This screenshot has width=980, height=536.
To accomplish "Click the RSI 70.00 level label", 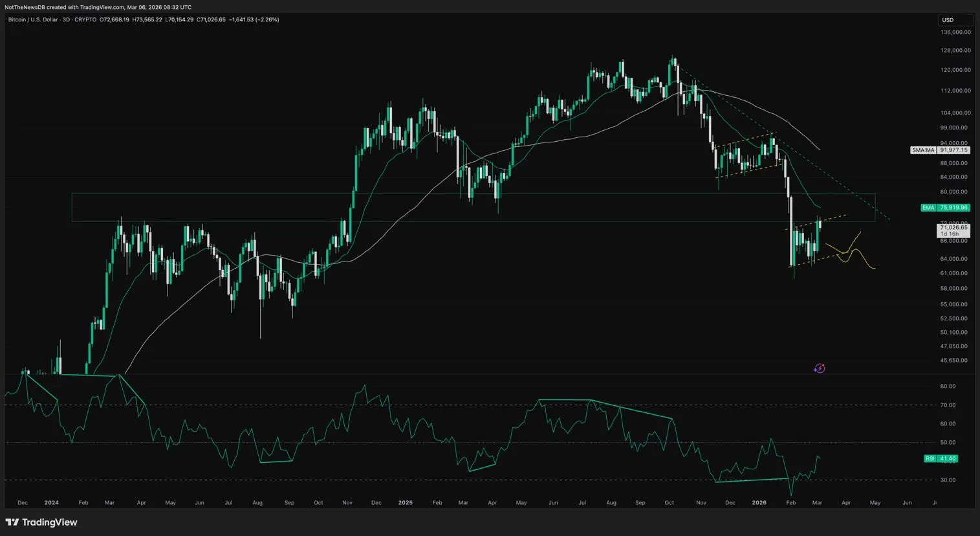I will tap(947, 405).
